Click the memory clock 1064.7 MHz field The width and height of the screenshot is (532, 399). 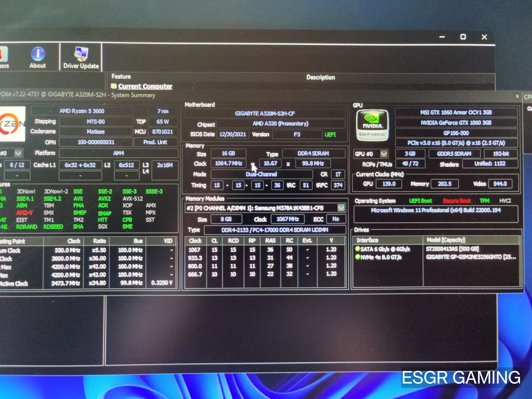point(229,163)
